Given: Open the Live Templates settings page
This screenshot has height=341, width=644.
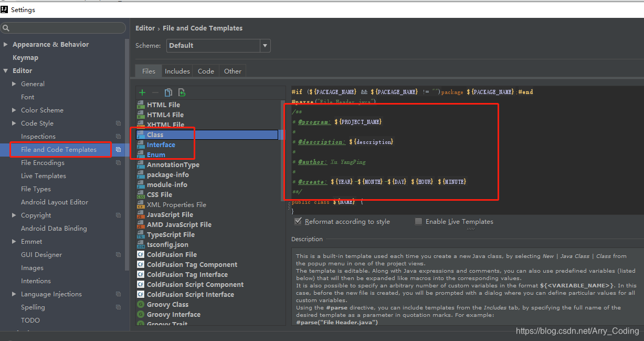Looking at the screenshot, I should (44, 176).
